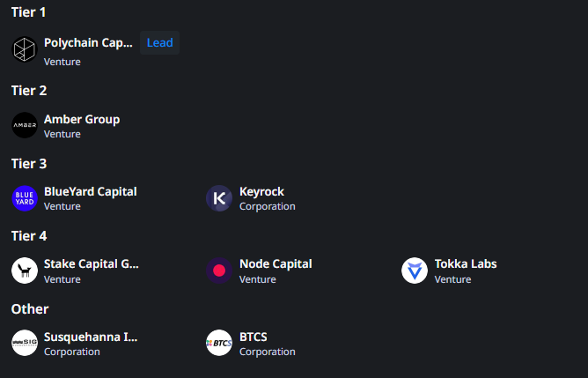Select the BlueYard Capital name link

91,191
